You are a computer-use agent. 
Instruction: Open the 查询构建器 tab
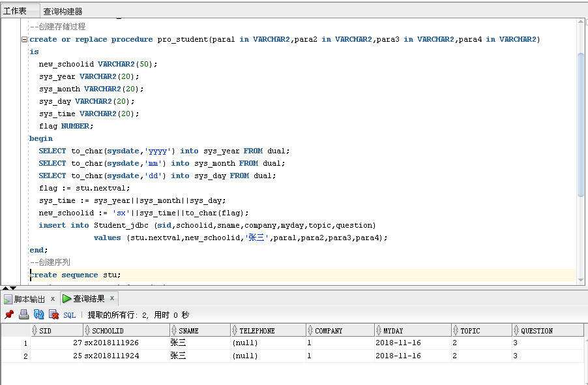[63, 11]
